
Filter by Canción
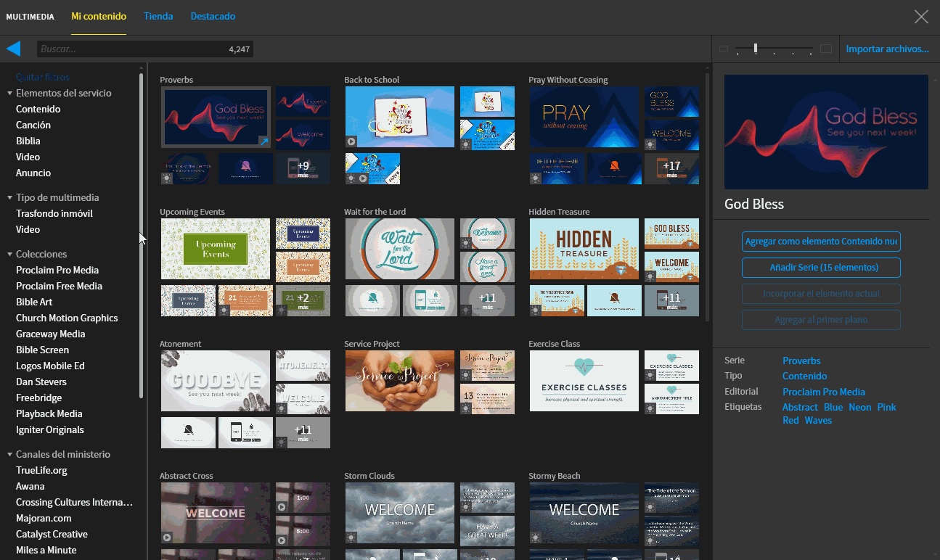point(33,125)
